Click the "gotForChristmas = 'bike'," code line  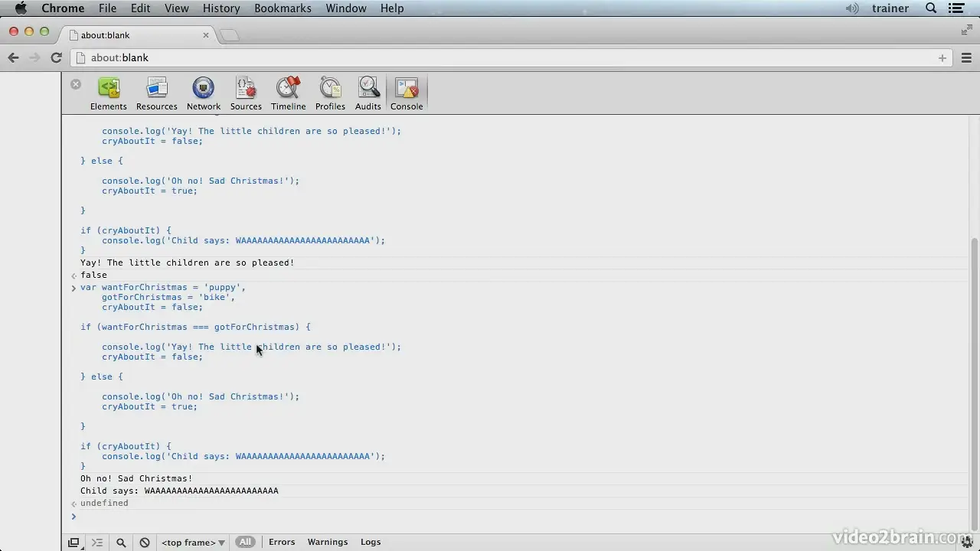click(x=168, y=297)
